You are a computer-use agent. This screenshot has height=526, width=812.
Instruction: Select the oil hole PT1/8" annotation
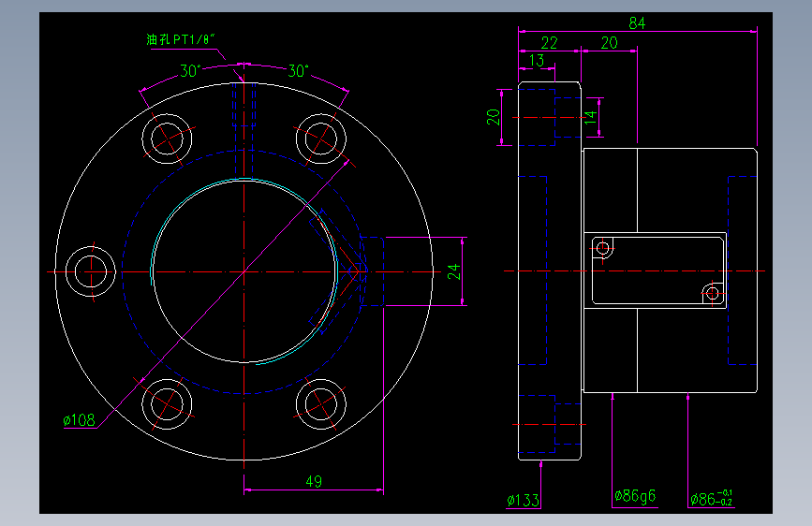181,40
